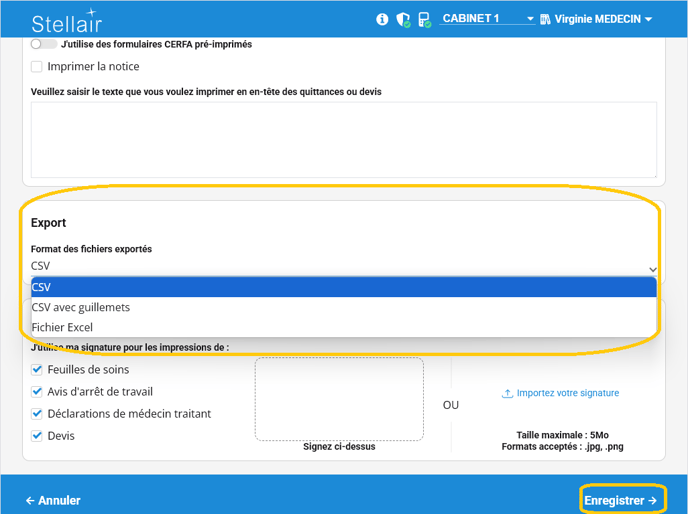Click in the receipt header text area
The image size is (688, 514).
tap(343, 139)
